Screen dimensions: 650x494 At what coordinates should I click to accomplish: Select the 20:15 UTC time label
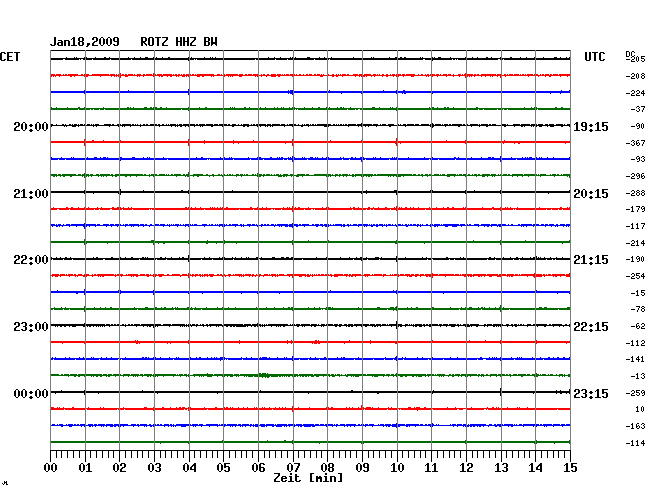(x=591, y=194)
